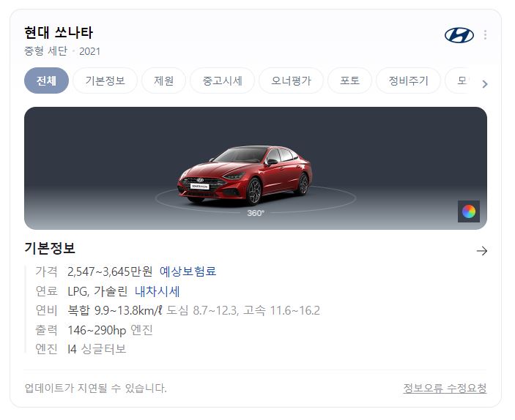515x420 pixels.
Task: Switch to the 정비주기 tab
Action: point(408,80)
